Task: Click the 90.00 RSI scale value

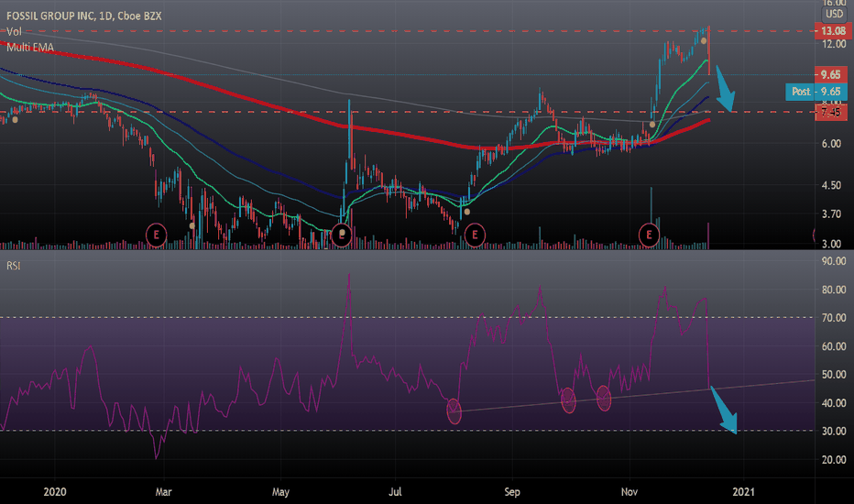Action: tap(834, 261)
